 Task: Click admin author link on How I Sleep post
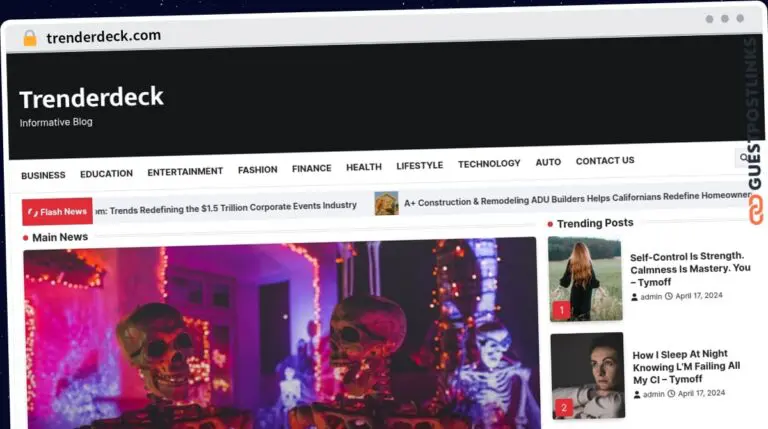[654, 394]
